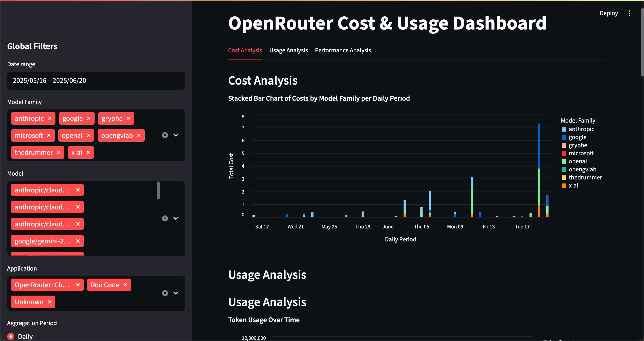The height and width of the screenshot is (341, 644).
Task: Expand the Application dropdown
Action: (x=176, y=293)
